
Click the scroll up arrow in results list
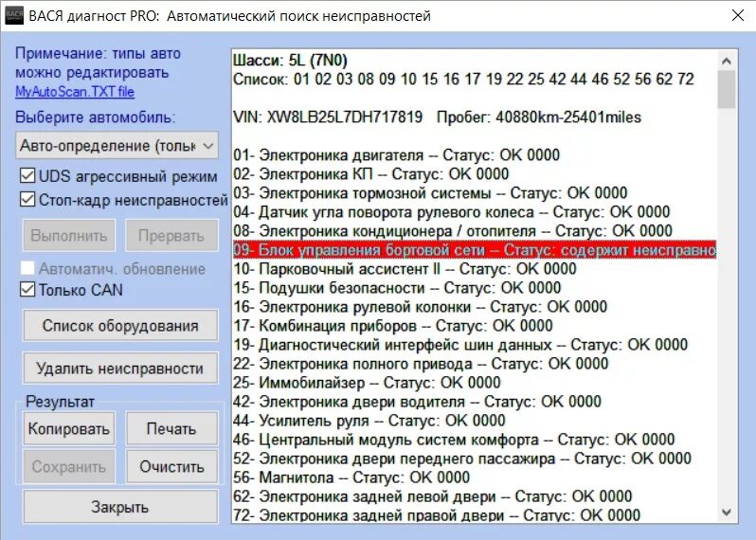click(x=727, y=61)
